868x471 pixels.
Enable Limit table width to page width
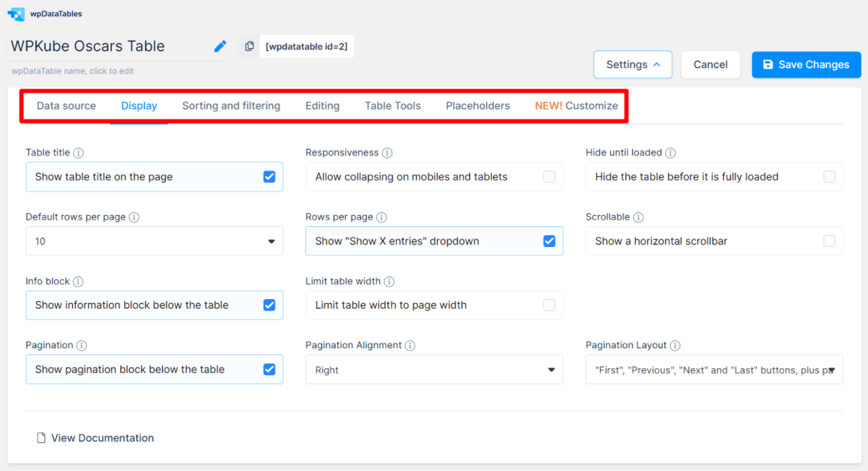click(549, 305)
